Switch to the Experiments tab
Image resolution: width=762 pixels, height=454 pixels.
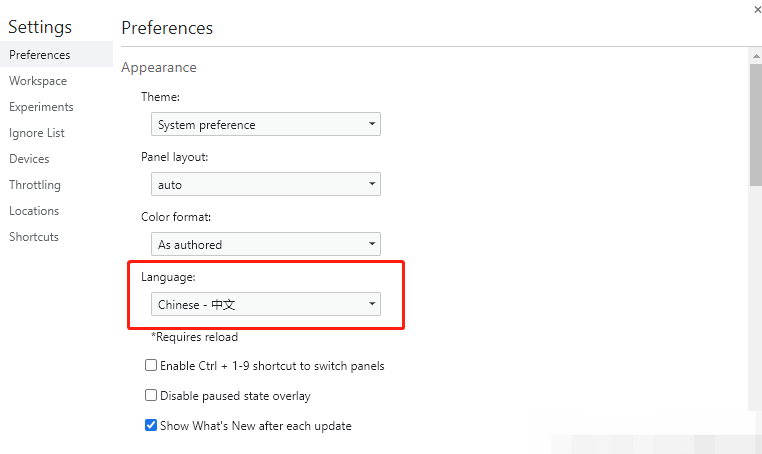(x=41, y=107)
